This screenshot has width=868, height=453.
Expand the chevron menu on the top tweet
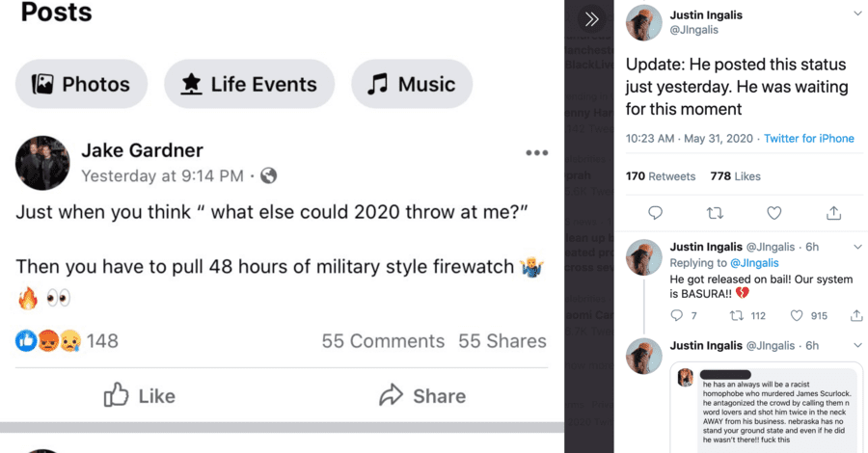point(857,13)
